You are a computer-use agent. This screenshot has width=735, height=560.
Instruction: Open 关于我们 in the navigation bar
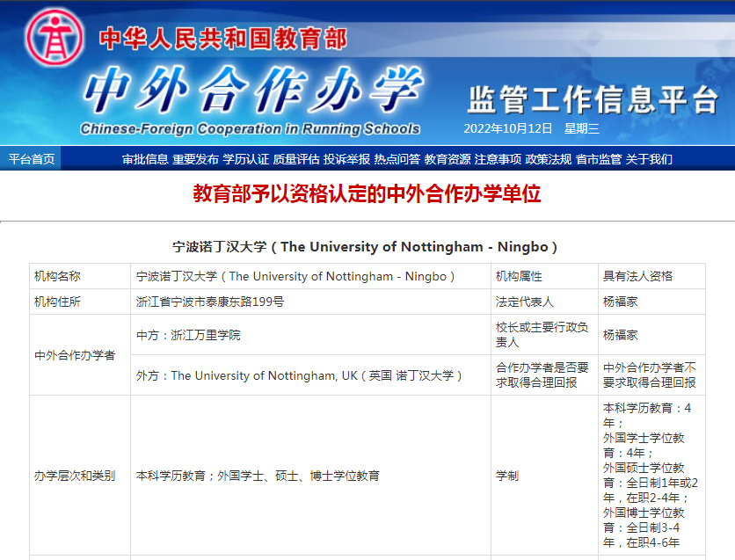[x=649, y=159]
